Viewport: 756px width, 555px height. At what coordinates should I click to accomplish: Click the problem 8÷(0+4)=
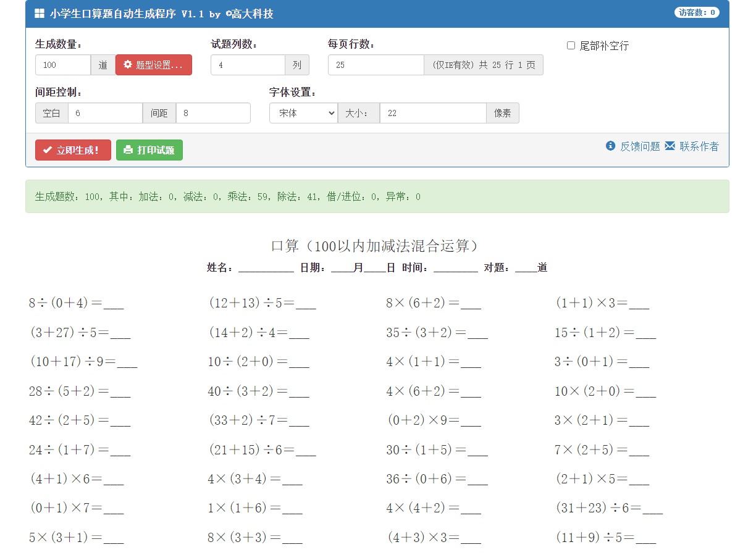77,303
